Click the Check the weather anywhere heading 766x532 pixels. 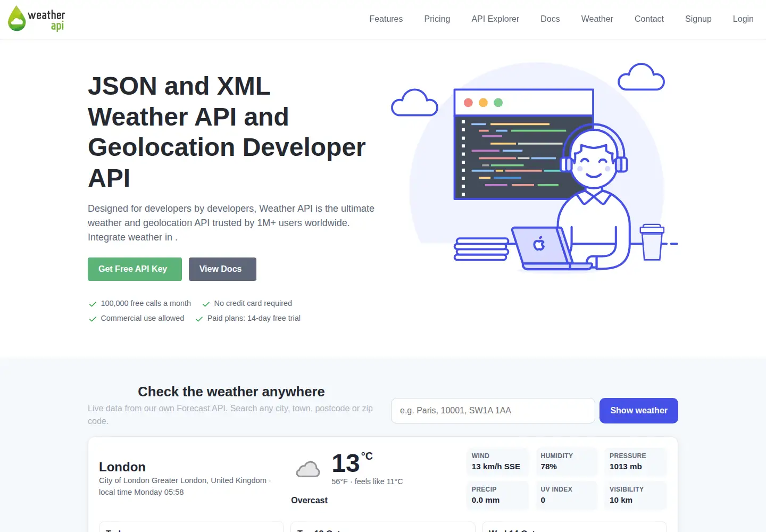coord(231,392)
